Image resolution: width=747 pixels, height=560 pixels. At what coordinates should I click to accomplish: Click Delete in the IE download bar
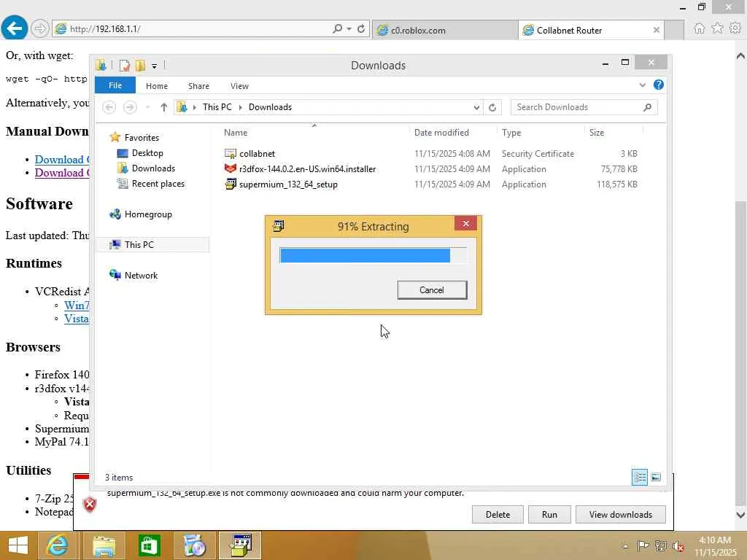point(498,514)
